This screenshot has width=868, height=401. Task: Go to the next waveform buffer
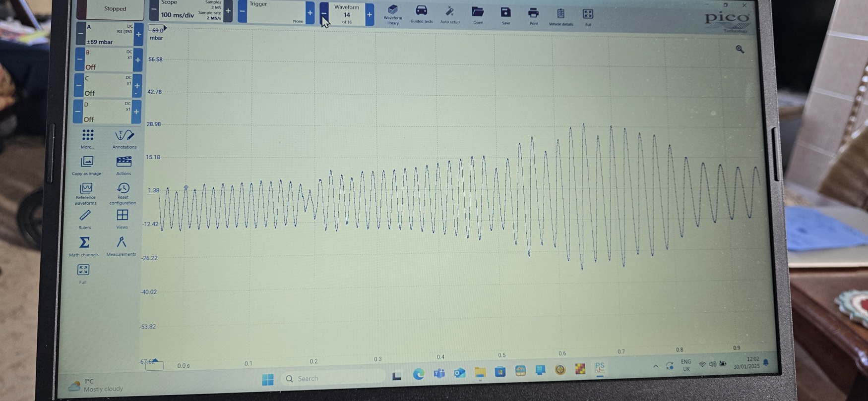tap(370, 14)
